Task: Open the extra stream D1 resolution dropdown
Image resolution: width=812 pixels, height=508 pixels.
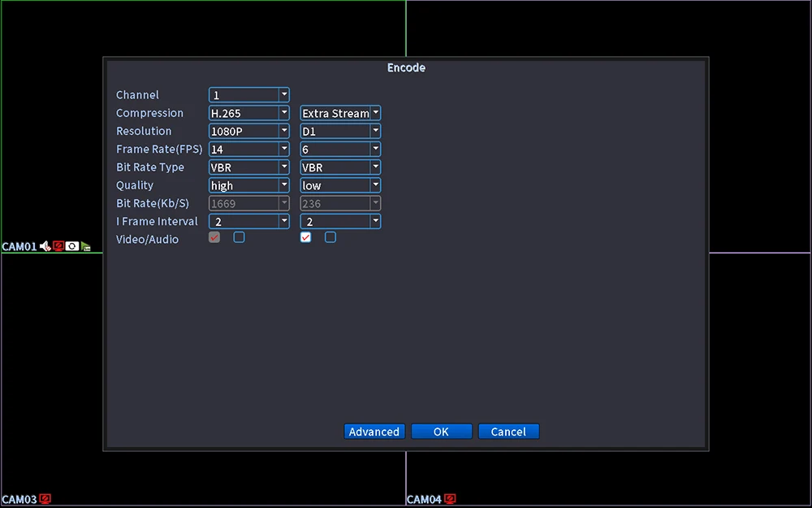Action: (340, 131)
